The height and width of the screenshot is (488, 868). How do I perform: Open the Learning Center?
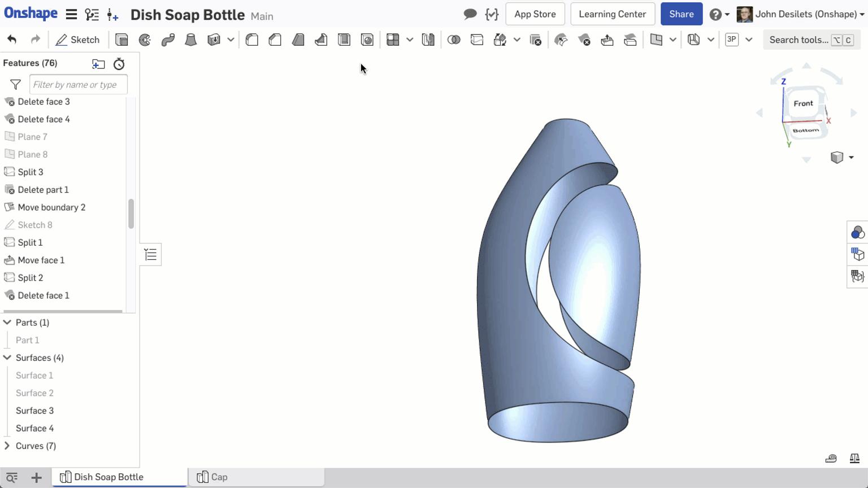[613, 14]
